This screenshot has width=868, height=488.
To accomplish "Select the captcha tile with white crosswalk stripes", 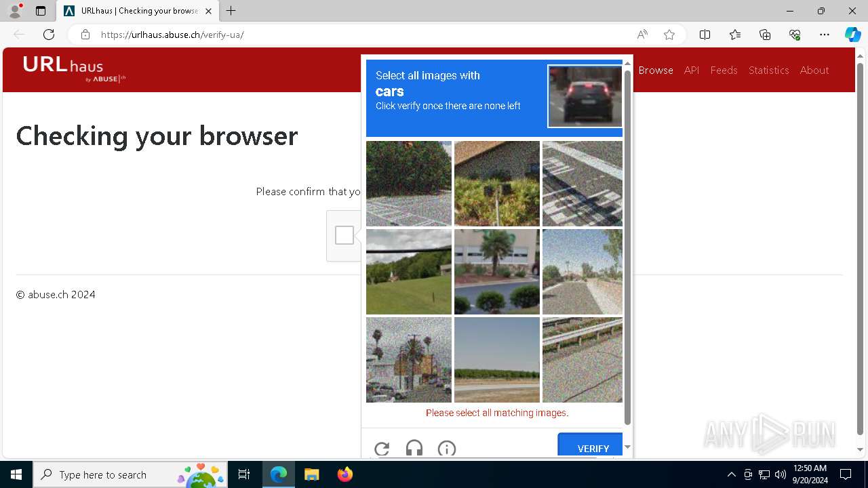I will (x=583, y=184).
